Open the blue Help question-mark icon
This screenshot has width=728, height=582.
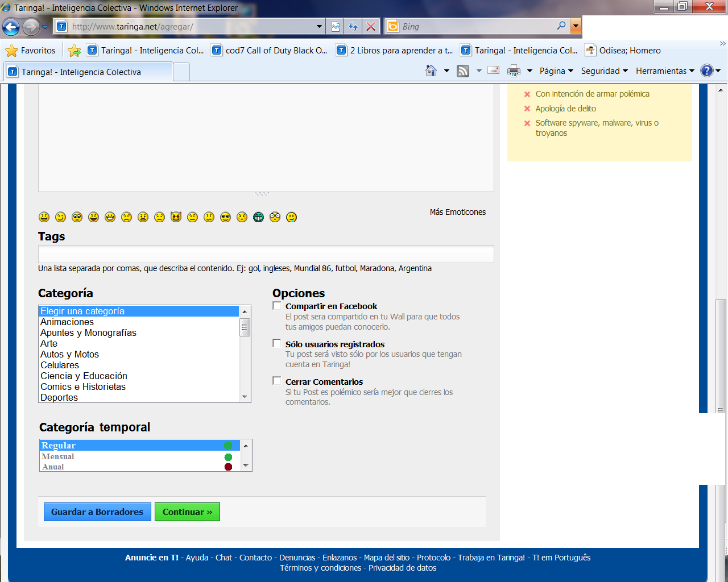706,70
